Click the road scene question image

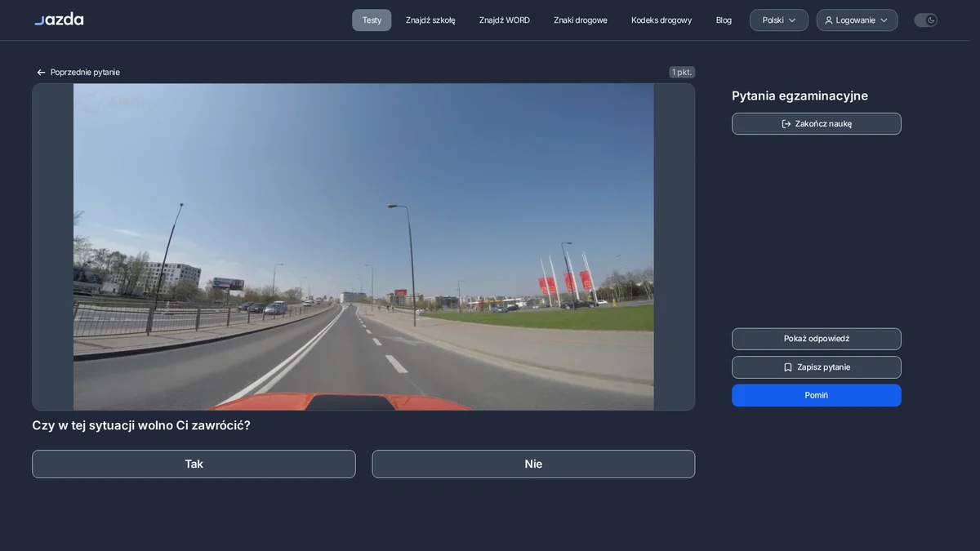pyautogui.click(x=363, y=247)
